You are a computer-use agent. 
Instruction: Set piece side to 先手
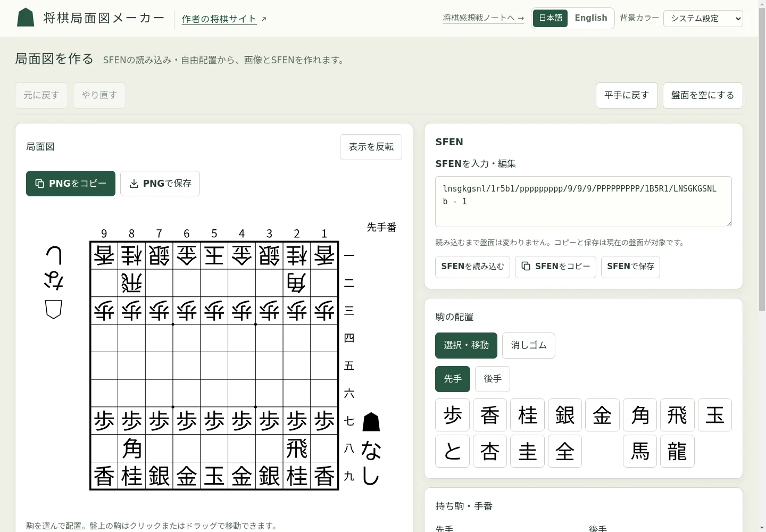pyautogui.click(x=453, y=379)
